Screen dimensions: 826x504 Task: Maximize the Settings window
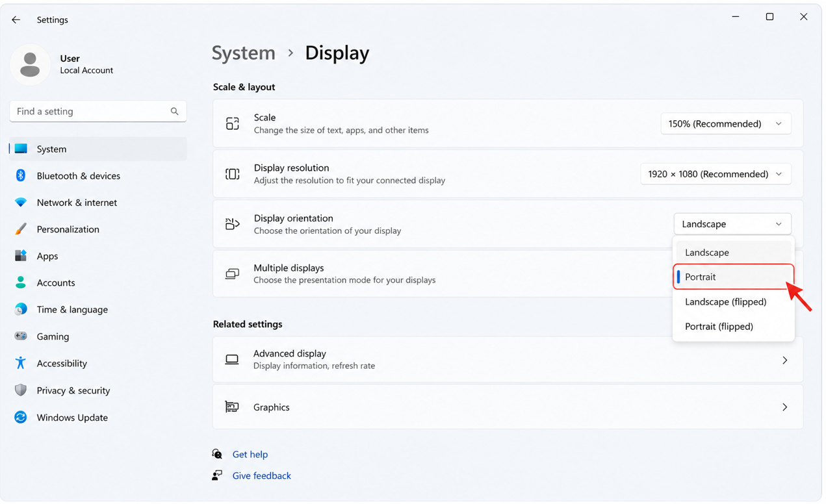769,17
